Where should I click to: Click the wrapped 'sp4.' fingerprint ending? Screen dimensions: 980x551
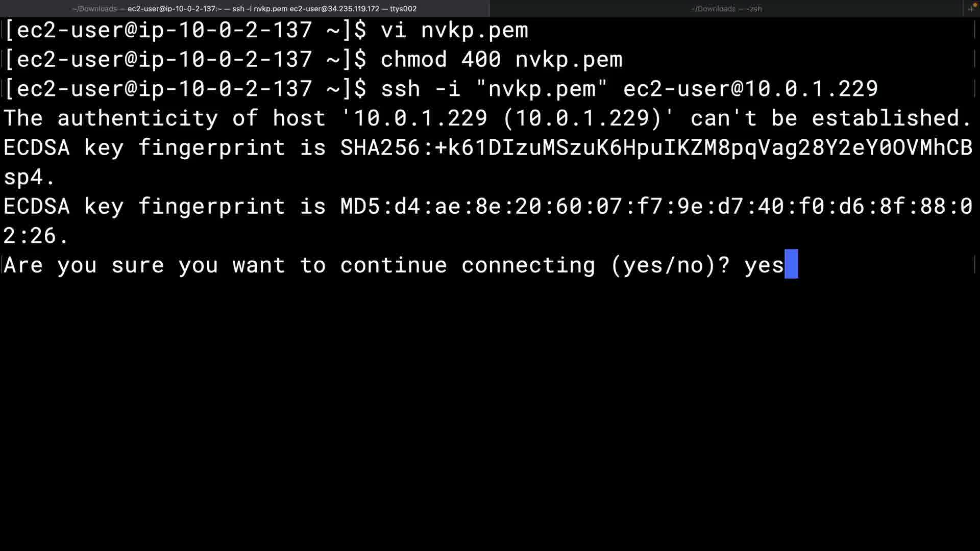point(29,177)
